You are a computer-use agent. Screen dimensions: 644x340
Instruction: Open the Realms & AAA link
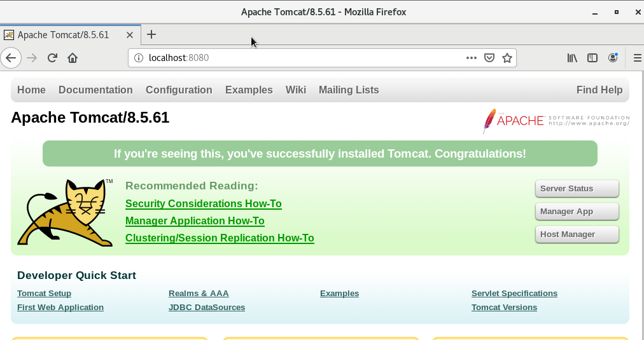point(199,293)
